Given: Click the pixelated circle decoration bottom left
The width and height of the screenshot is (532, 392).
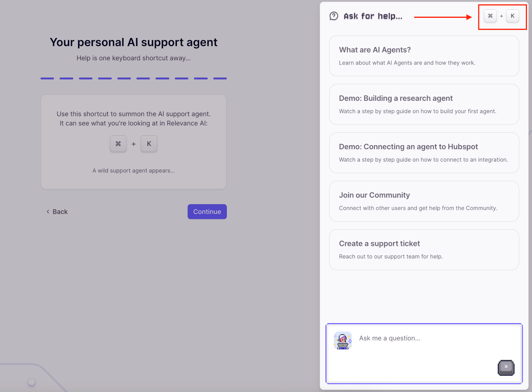Looking at the screenshot, I should coord(31,382).
